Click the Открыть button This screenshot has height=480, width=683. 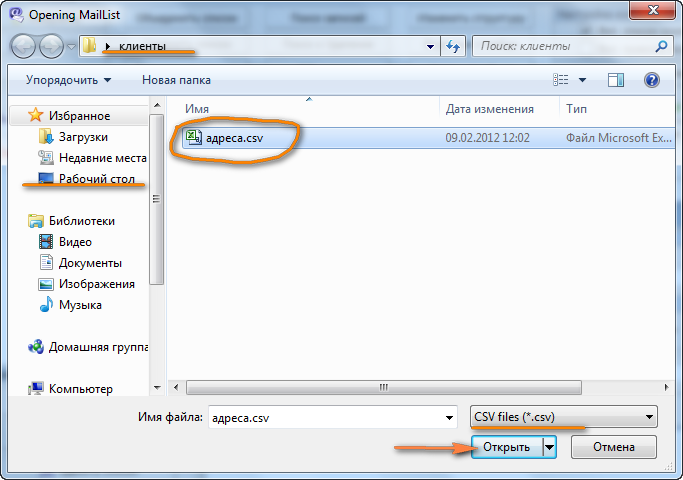(507, 447)
